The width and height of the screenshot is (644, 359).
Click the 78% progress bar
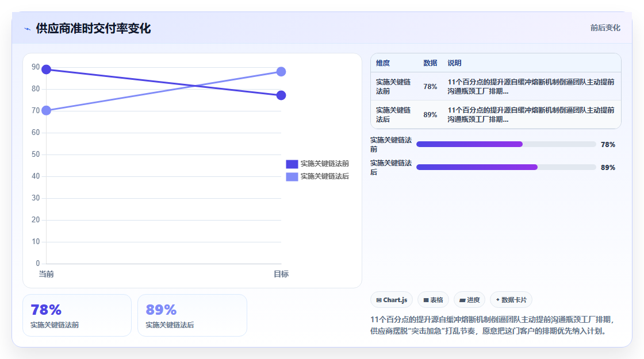[x=506, y=144]
